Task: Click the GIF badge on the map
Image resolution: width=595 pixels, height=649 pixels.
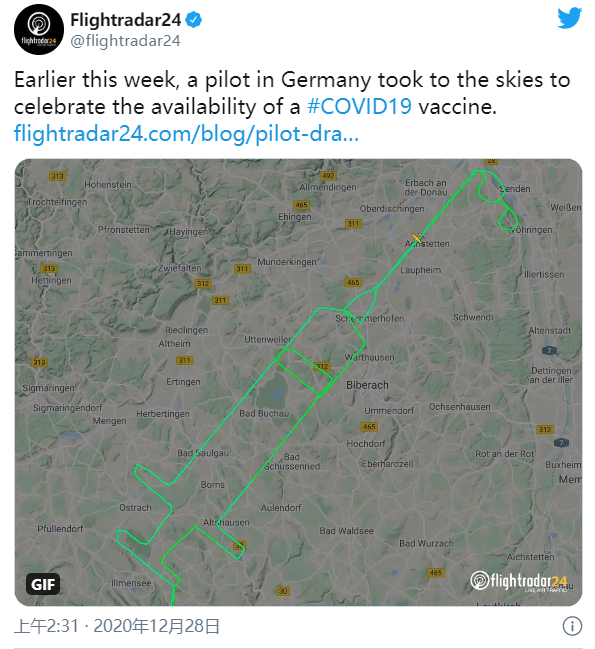Action: point(43,584)
